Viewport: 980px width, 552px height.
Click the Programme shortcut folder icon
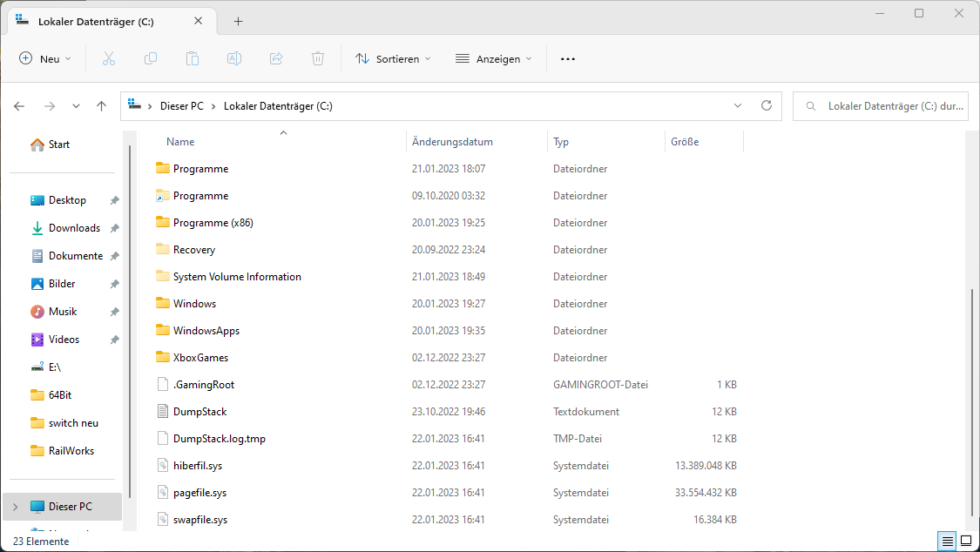click(x=163, y=195)
